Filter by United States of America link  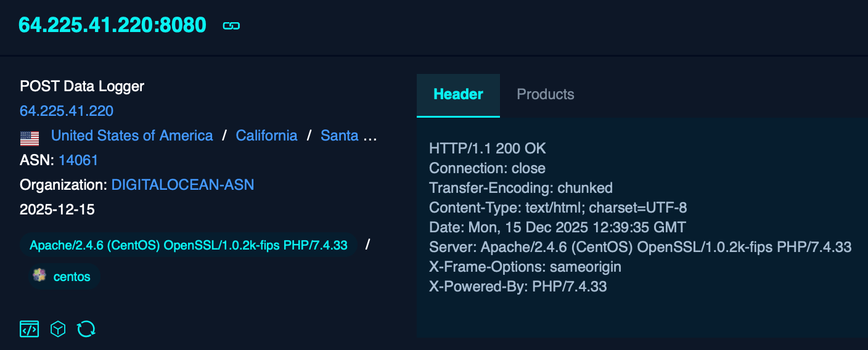click(x=132, y=136)
